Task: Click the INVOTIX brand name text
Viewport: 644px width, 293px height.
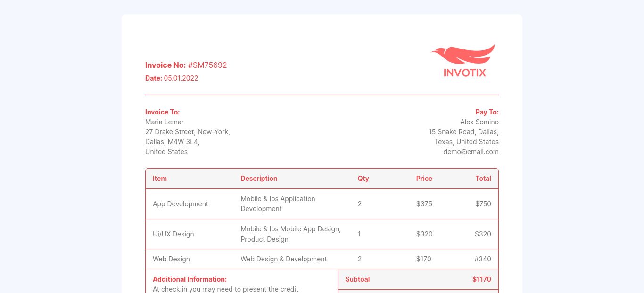Action: 464,73
